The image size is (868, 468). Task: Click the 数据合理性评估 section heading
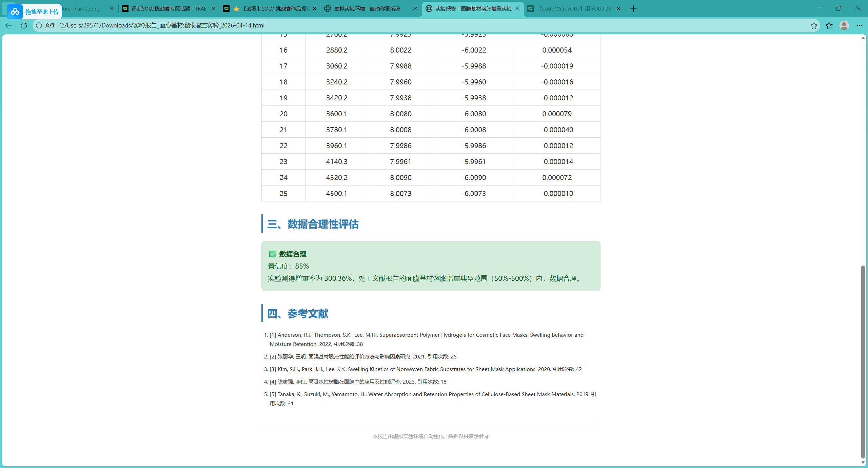(313, 224)
